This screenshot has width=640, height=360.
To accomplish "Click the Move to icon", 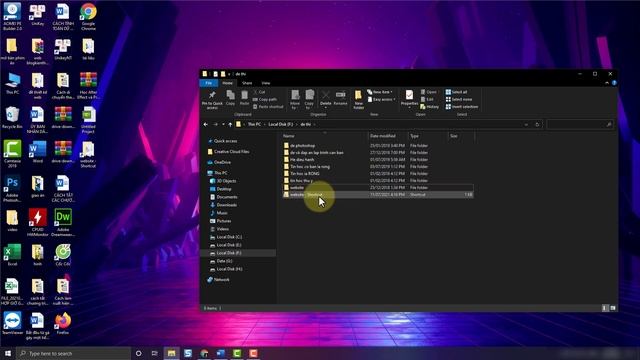I will (x=295, y=99).
